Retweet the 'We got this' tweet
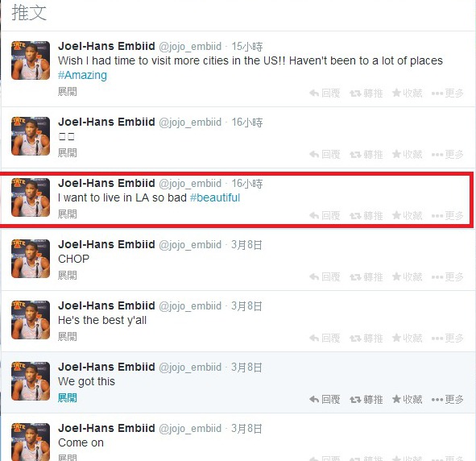The width and height of the screenshot is (476, 461). click(x=366, y=400)
